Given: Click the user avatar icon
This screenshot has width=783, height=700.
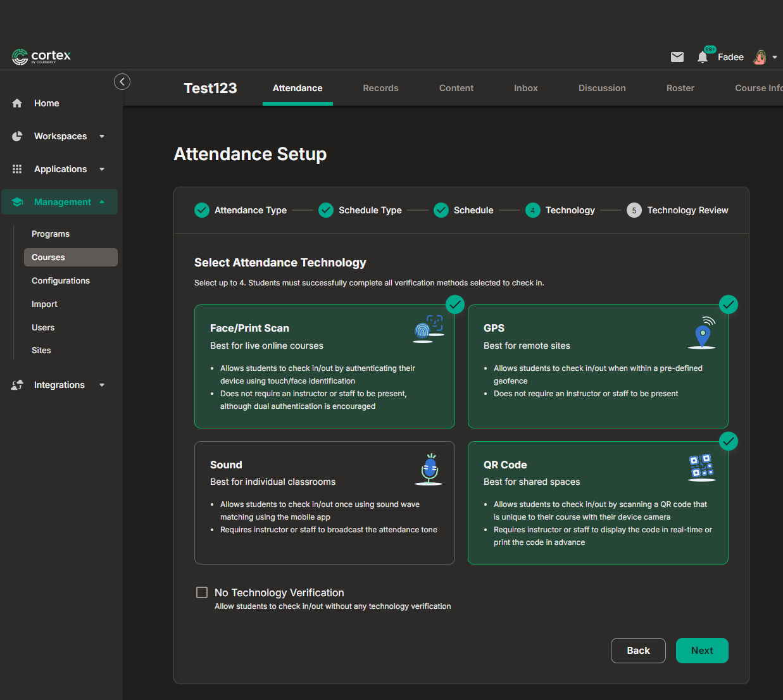Looking at the screenshot, I should pos(760,57).
